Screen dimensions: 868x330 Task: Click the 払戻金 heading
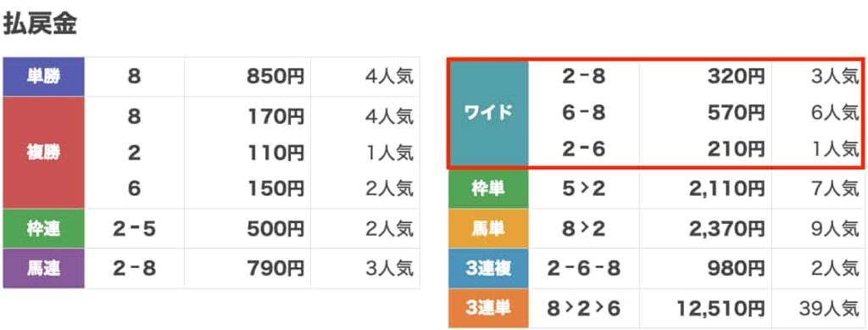pyautogui.click(x=39, y=24)
